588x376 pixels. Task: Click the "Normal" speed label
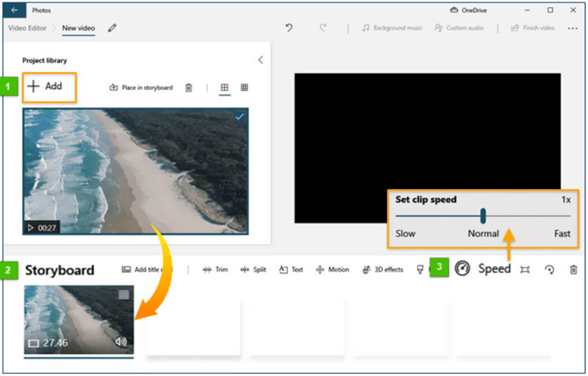[x=483, y=233]
